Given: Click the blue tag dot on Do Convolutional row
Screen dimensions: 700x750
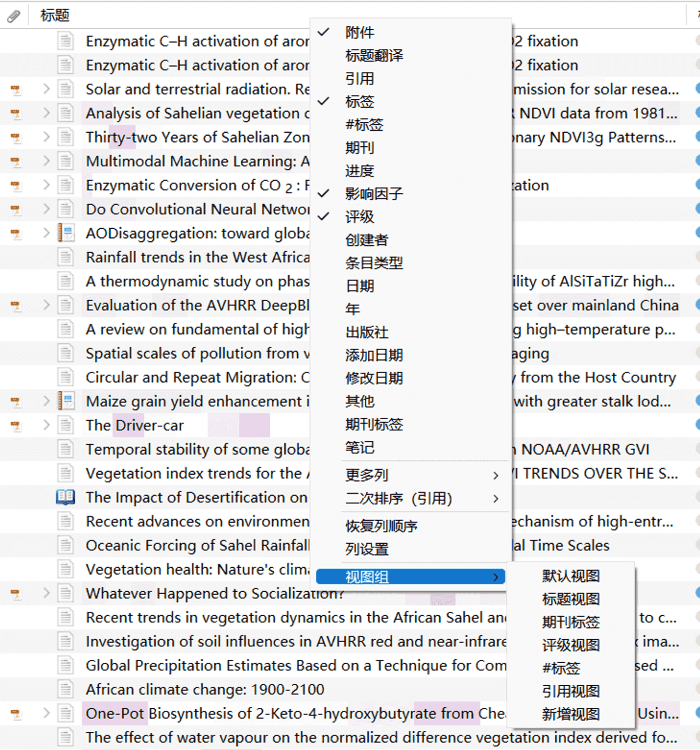Looking at the screenshot, I should (x=698, y=209).
